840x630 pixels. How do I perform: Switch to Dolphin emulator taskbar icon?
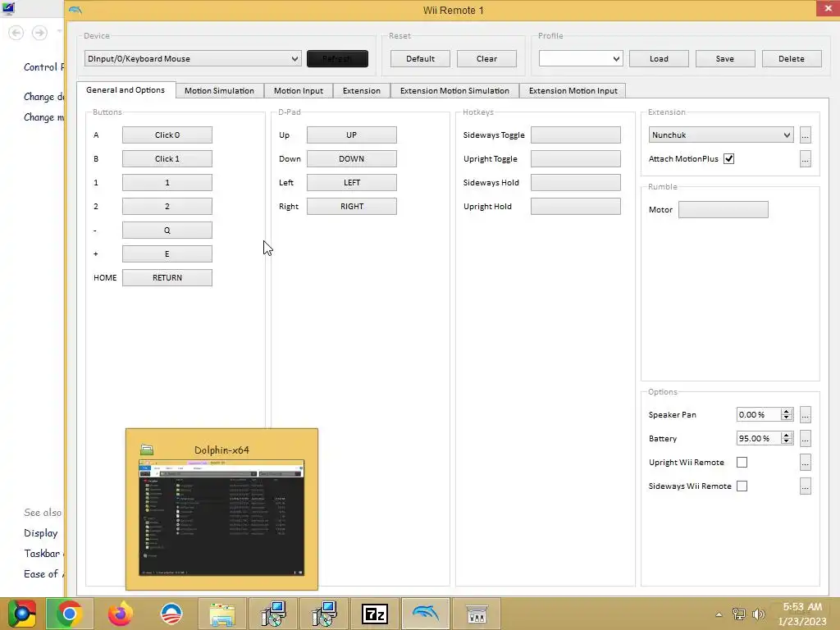pos(426,614)
